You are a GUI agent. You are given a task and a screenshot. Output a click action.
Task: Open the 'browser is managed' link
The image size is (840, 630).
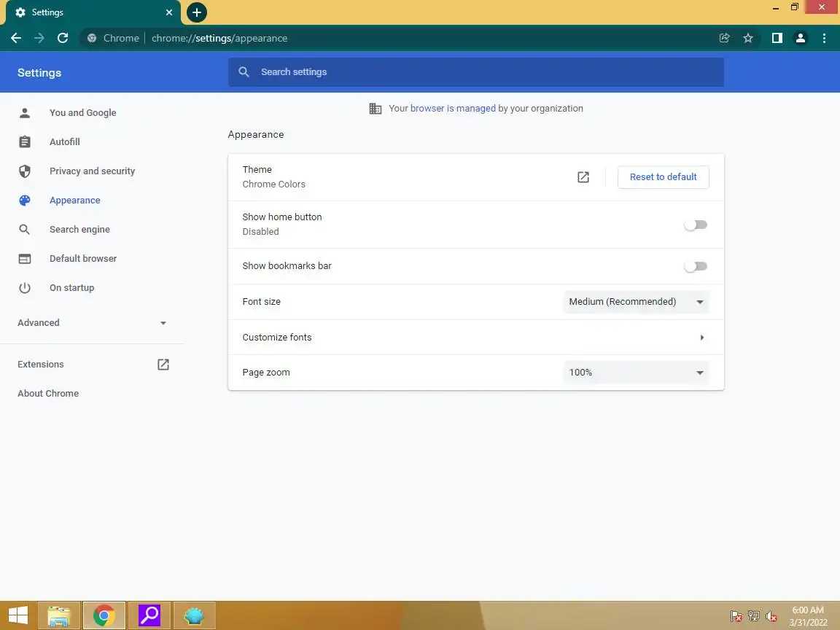(454, 109)
